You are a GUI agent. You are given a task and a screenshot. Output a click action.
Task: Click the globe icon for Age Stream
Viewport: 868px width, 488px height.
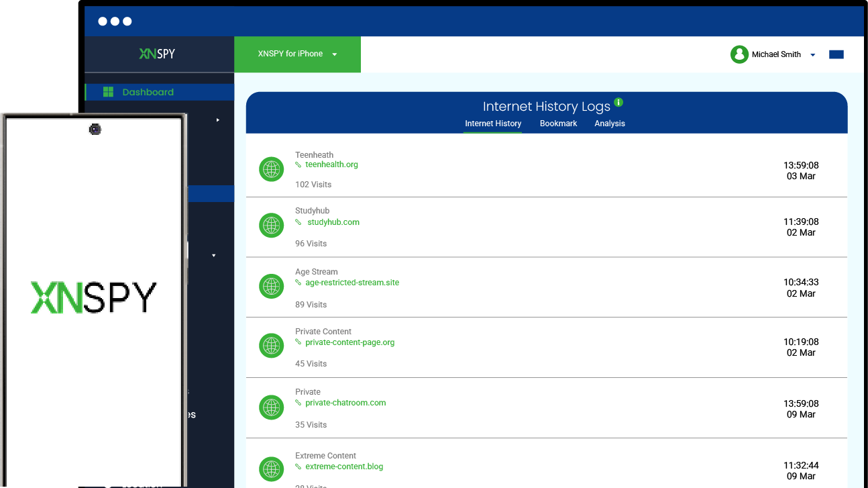[271, 287]
